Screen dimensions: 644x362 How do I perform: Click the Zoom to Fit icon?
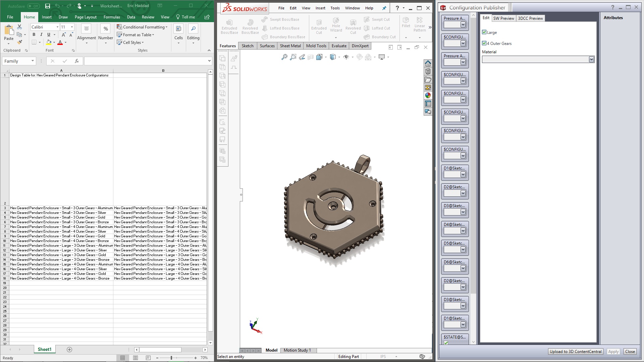click(x=284, y=57)
